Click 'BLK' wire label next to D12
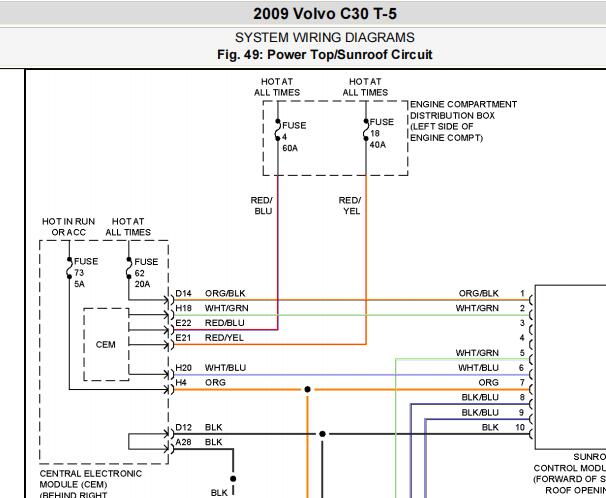This screenshot has height=498, width=606. point(213,427)
